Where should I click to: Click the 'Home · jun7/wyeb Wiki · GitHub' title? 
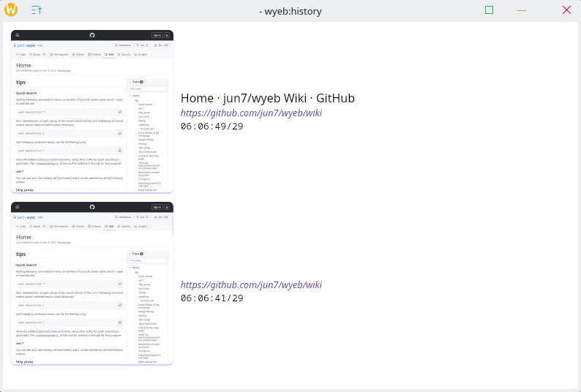pyautogui.click(x=267, y=98)
